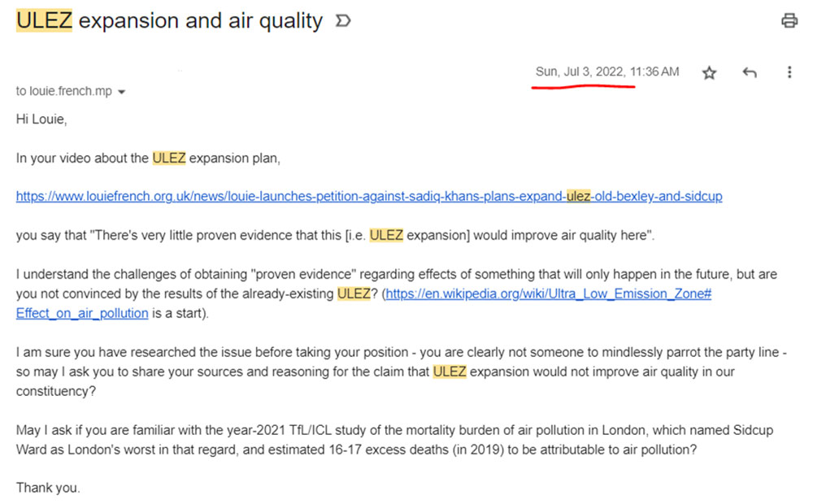Open the en.wikipedia.org Ultra_Low_Emission_Zone link
The width and height of the screenshot is (813, 504).
pyautogui.click(x=549, y=293)
